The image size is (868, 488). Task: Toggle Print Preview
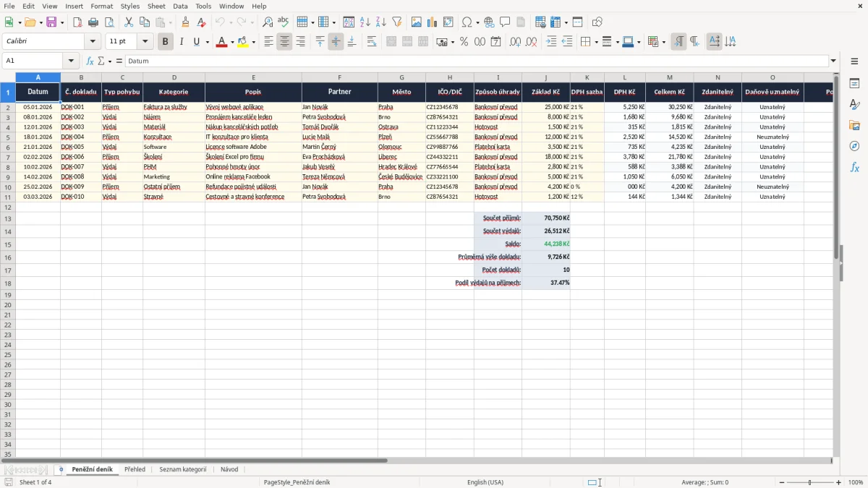pos(109,22)
